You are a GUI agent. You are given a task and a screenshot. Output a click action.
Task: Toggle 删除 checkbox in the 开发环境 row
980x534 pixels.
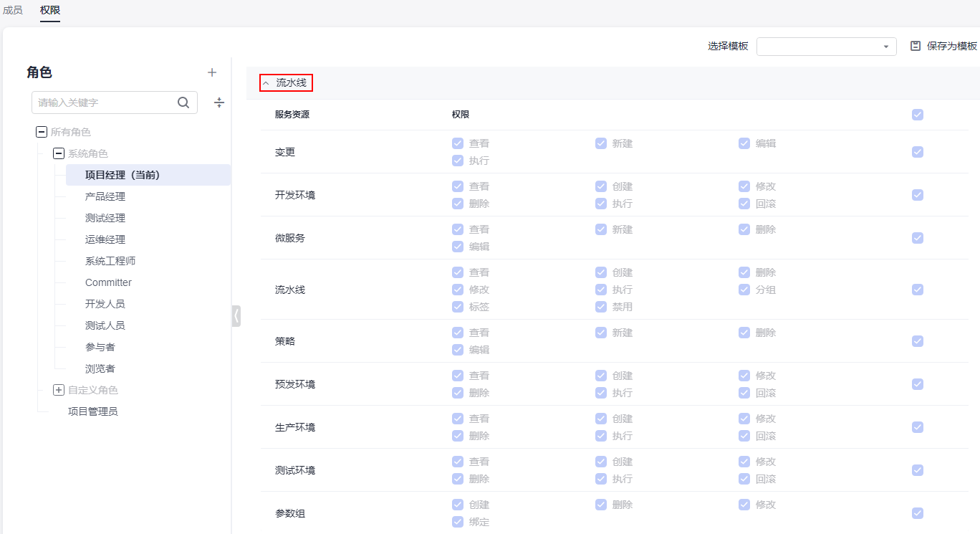coord(458,204)
